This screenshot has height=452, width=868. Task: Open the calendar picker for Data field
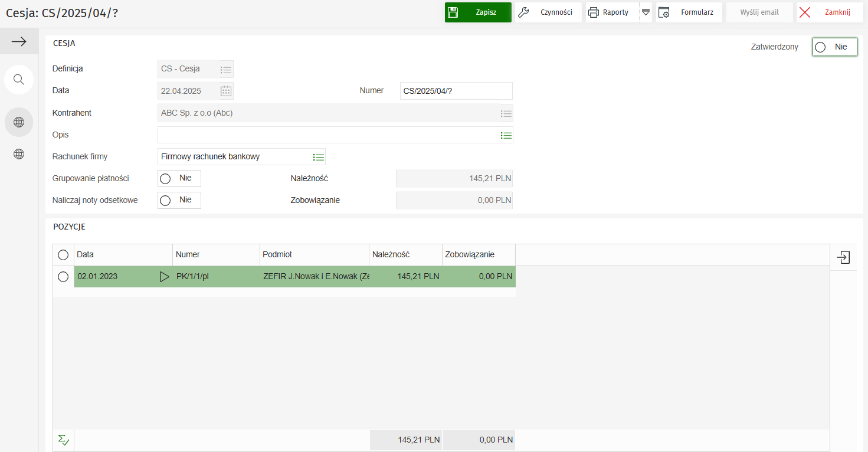click(226, 91)
